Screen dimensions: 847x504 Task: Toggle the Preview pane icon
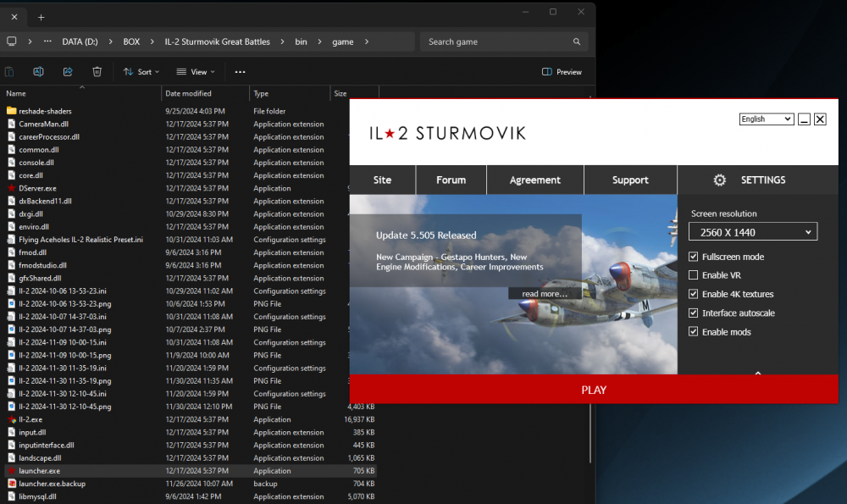pyautogui.click(x=546, y=71)
